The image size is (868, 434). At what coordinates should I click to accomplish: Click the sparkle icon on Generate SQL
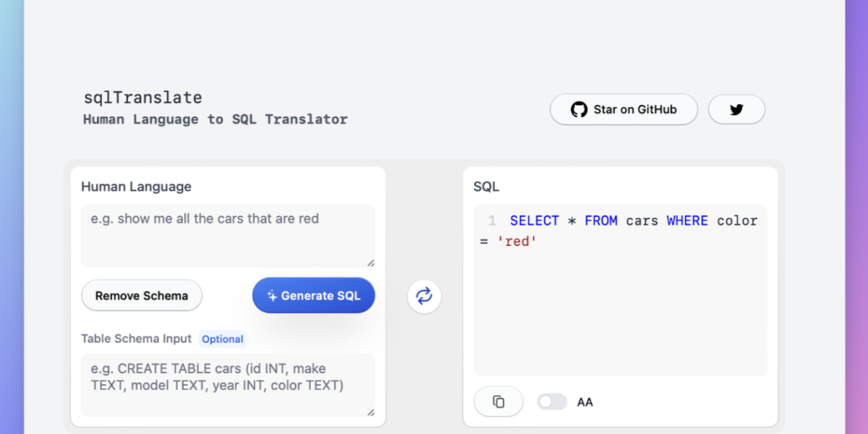tap(272, 295)
